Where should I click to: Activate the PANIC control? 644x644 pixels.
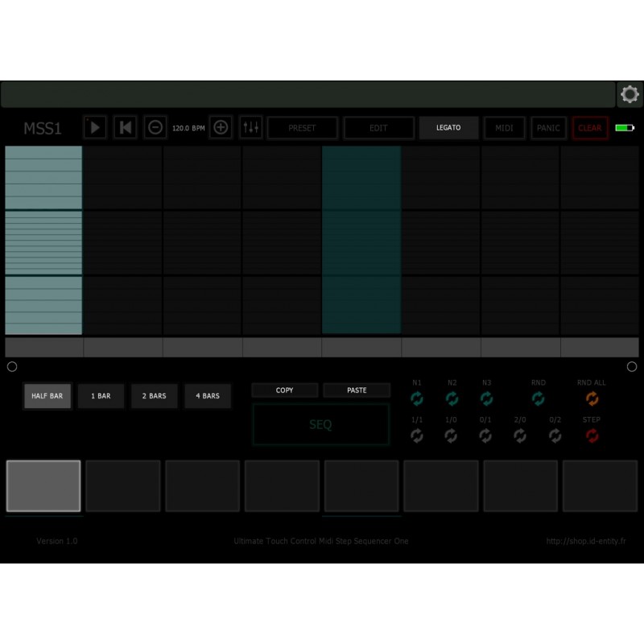(x=548, y=127)
